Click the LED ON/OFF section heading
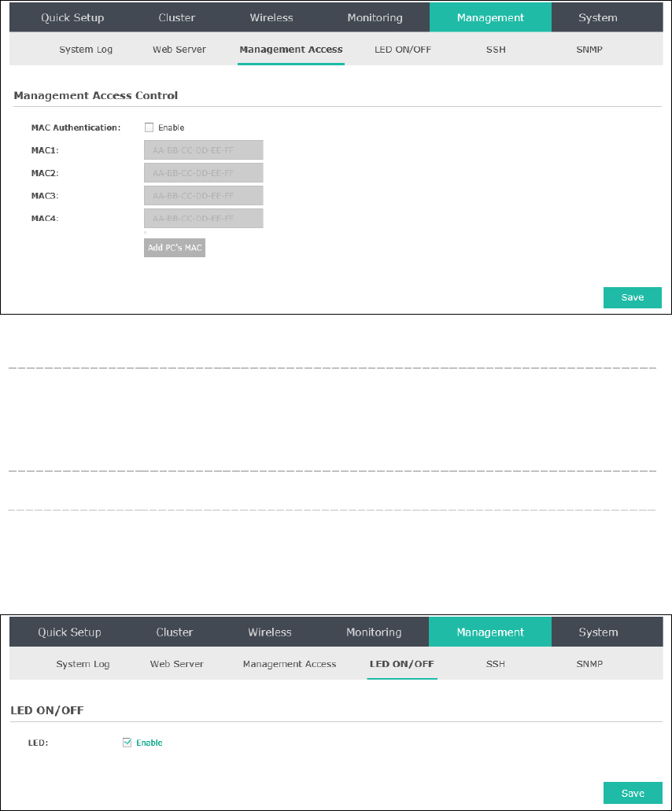Screen dimensions: 672x811 tap(47, 710)
